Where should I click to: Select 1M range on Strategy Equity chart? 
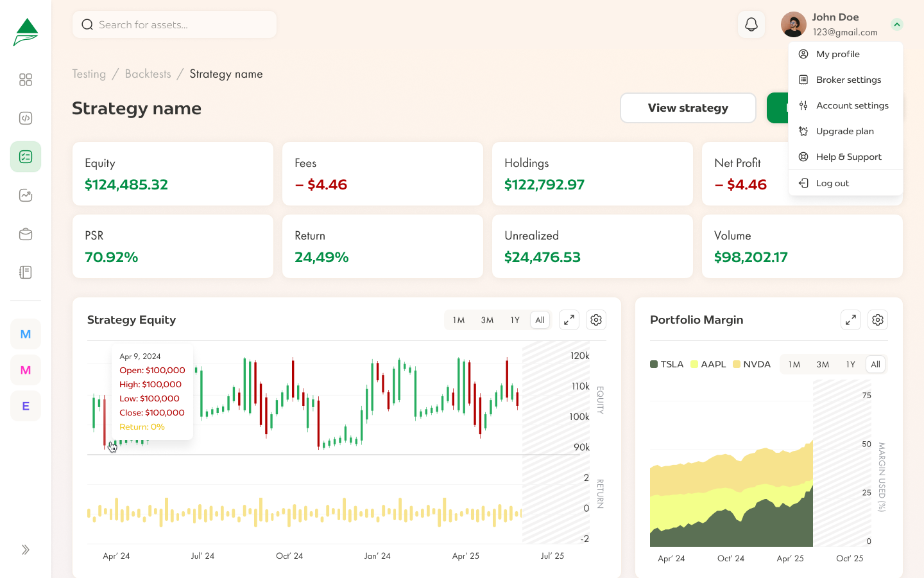coord(459,320)
